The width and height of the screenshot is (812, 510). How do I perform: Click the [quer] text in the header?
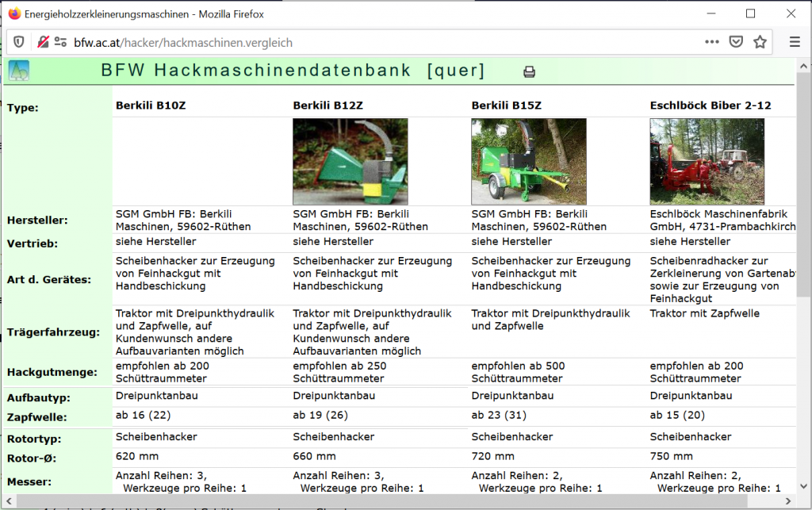[x=455, y=71]
